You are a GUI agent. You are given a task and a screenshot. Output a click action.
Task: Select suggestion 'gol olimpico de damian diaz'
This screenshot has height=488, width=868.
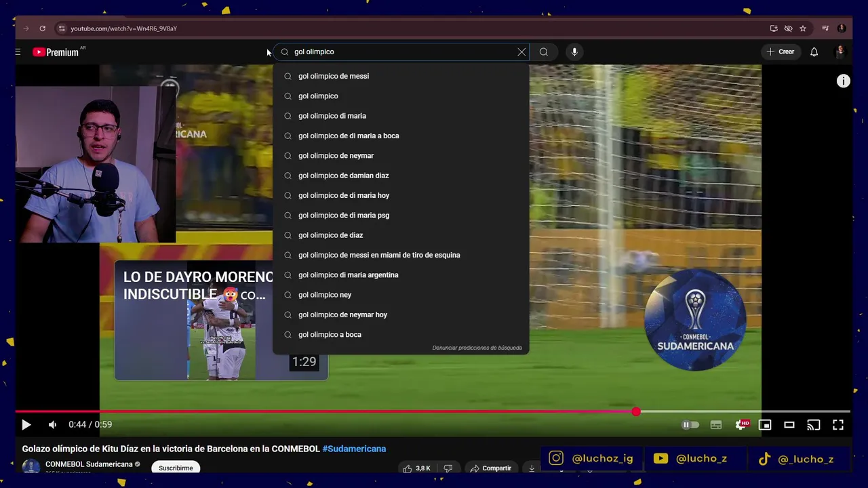[401, 176]
